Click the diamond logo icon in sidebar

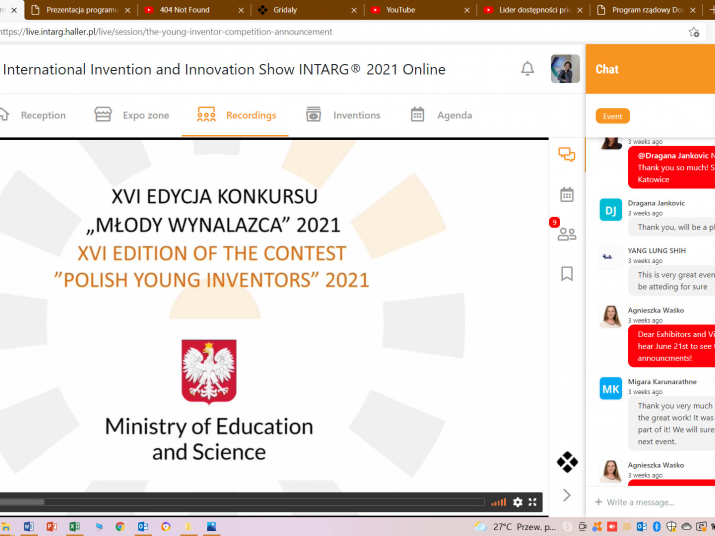(x=567, y=462)
